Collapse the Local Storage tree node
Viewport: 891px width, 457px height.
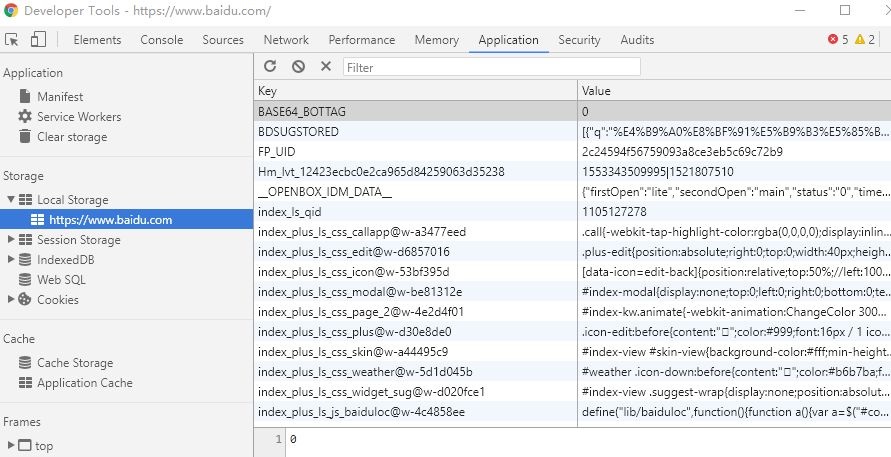pos(11,200)
